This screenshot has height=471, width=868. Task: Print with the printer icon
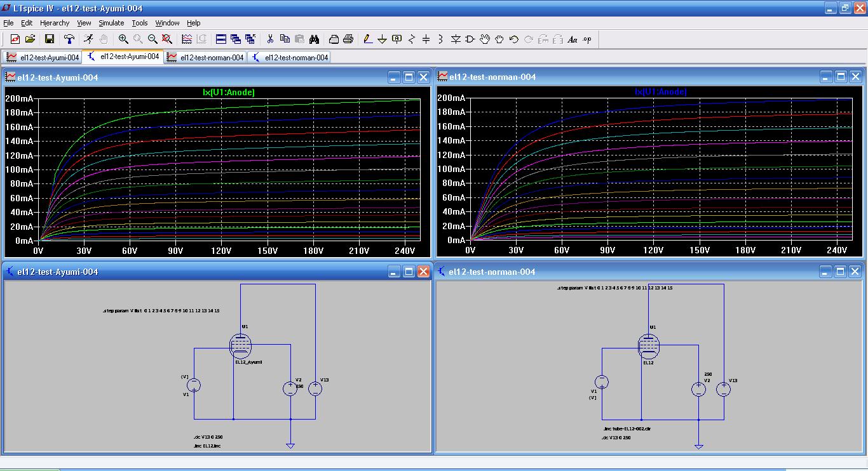click(x=348, y=39)
